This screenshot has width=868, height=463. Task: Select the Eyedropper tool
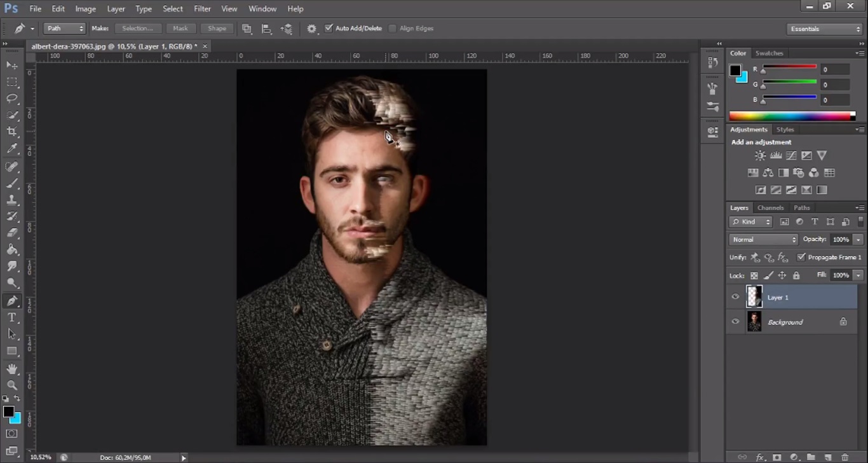pos(12,149)
